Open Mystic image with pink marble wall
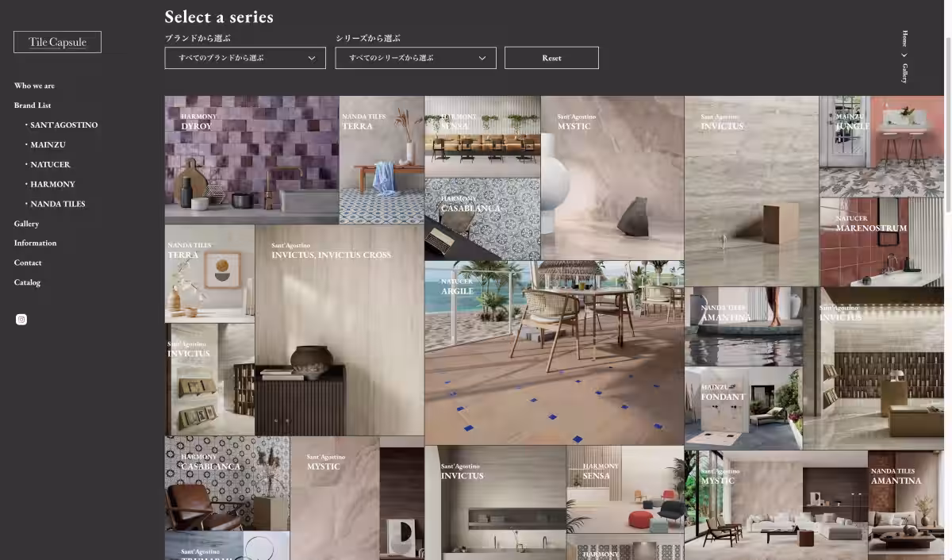Image resolution: width=952 pixels, height=560 pixels. pos(357,498)
